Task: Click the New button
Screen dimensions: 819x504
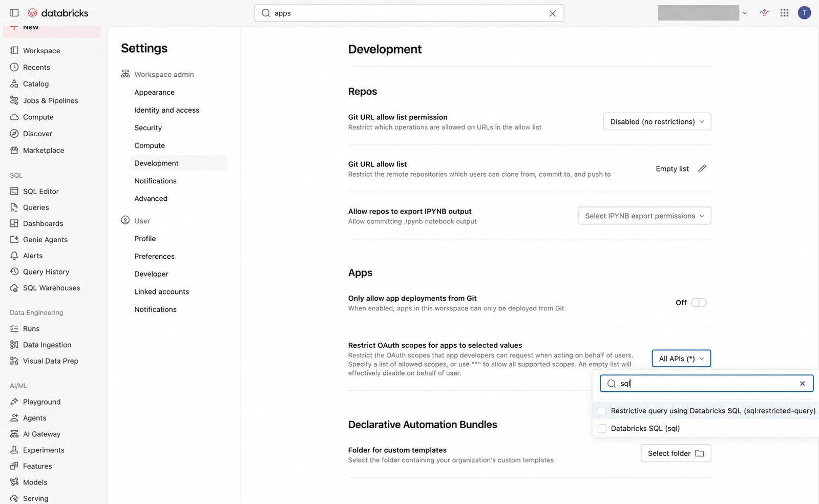Action: (x=52, y=31)
